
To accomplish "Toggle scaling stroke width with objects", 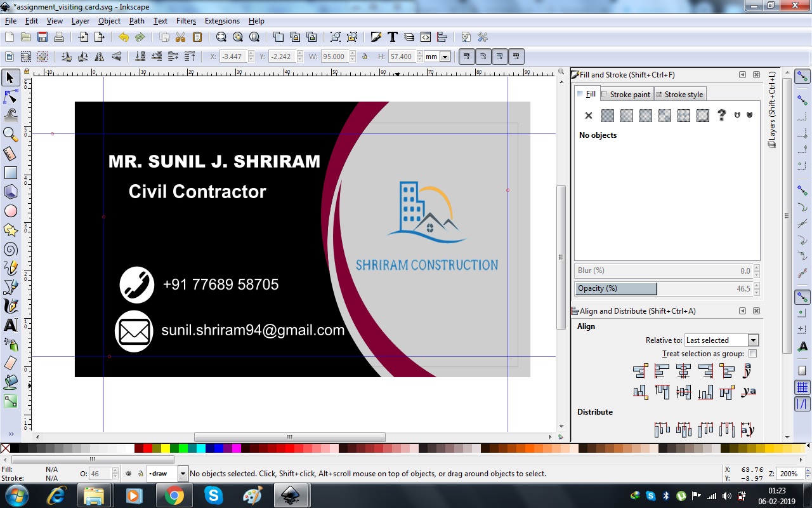I will click(466, 57).
